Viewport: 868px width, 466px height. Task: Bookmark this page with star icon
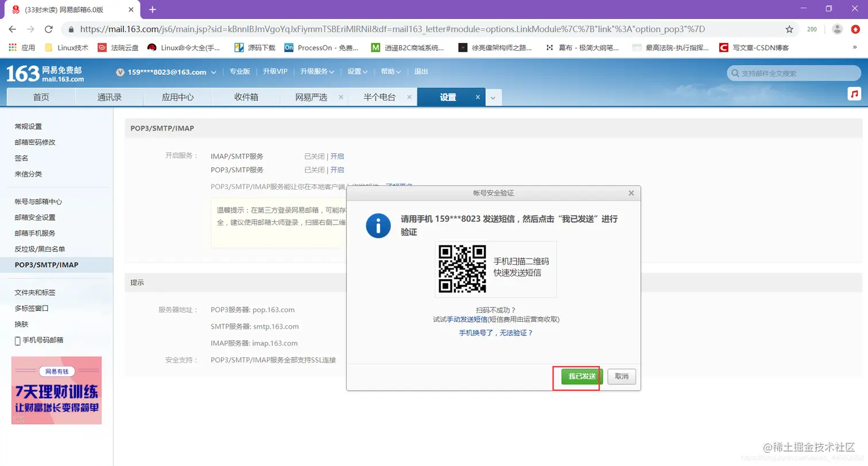789,29
